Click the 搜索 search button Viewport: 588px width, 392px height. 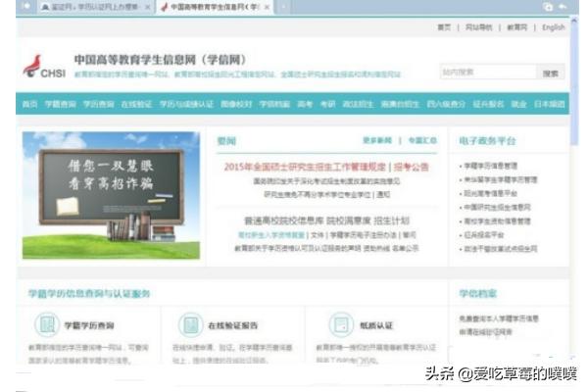(x=551, y=73)
